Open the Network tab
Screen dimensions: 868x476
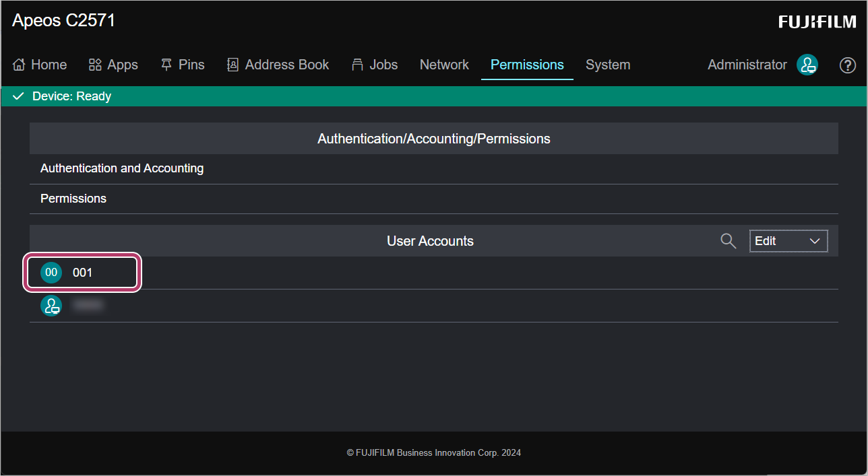coord(444,65)
